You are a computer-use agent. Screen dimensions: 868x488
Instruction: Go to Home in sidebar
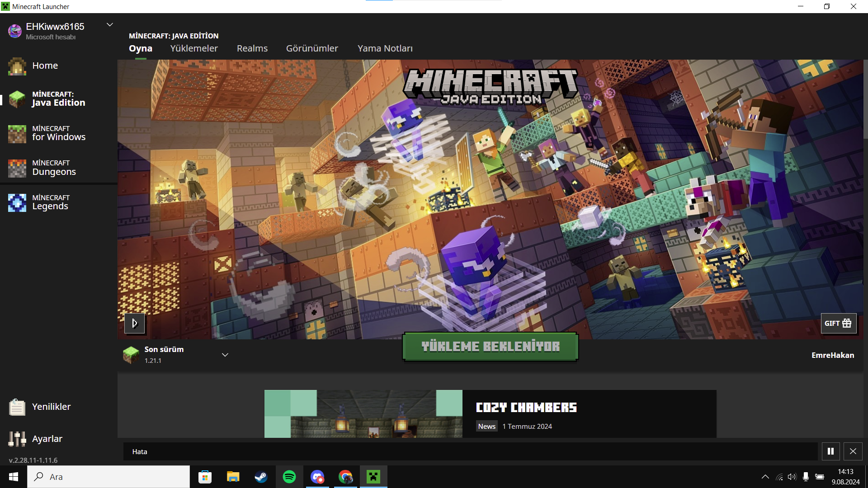(x=45, y=66)
